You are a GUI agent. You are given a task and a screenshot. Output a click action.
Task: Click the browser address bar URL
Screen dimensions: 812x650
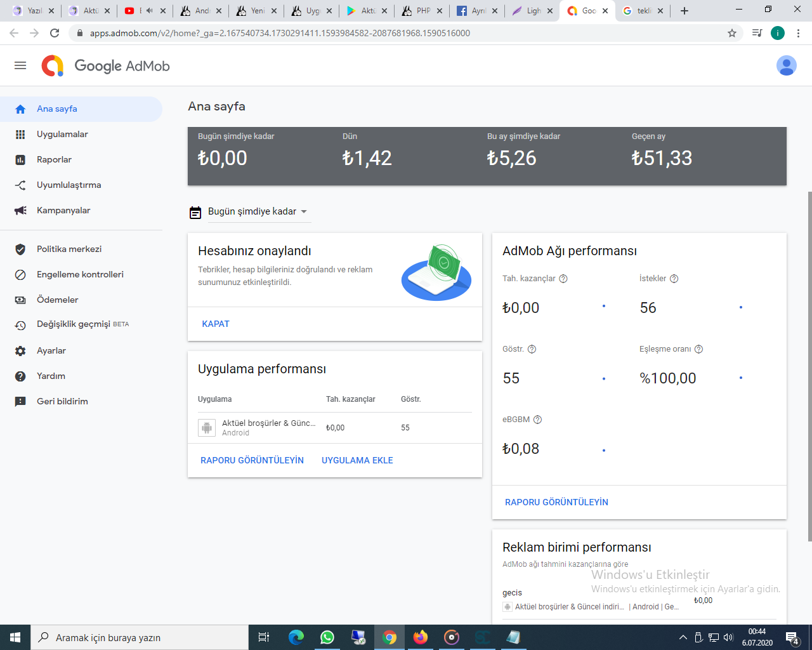[280, 33]
